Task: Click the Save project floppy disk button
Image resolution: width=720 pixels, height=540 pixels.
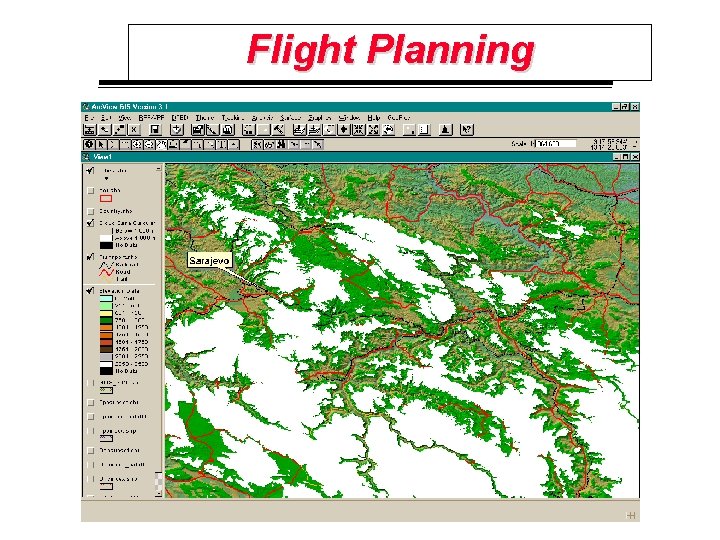Action: pos(155,130)
